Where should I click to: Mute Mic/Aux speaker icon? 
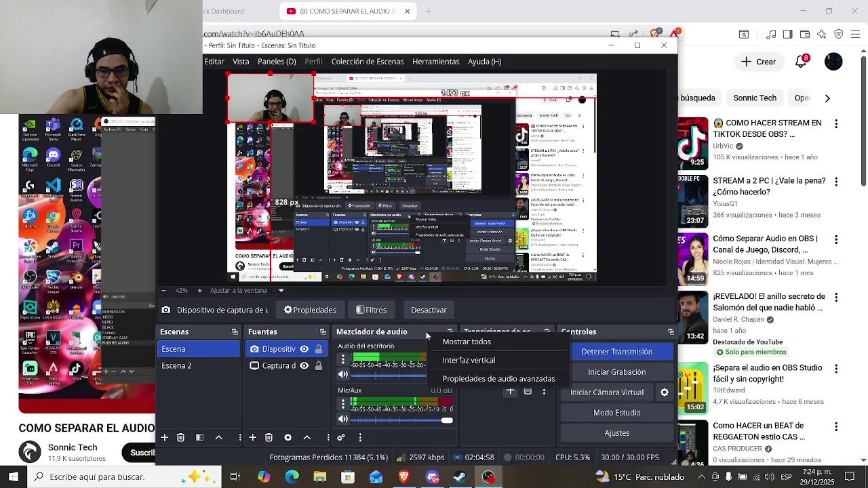[343, 419]
